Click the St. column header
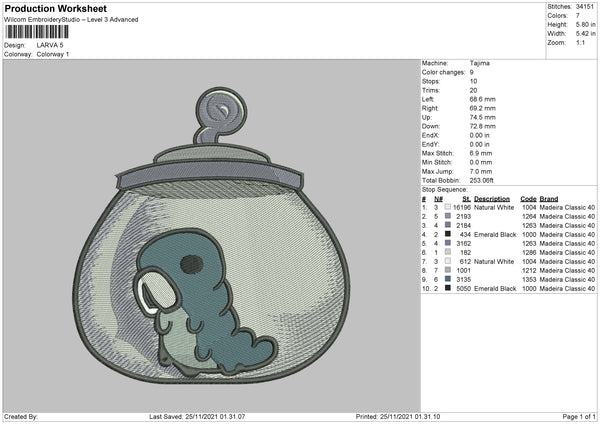Screen dimensions: 600x424 (x=466, y=198)
